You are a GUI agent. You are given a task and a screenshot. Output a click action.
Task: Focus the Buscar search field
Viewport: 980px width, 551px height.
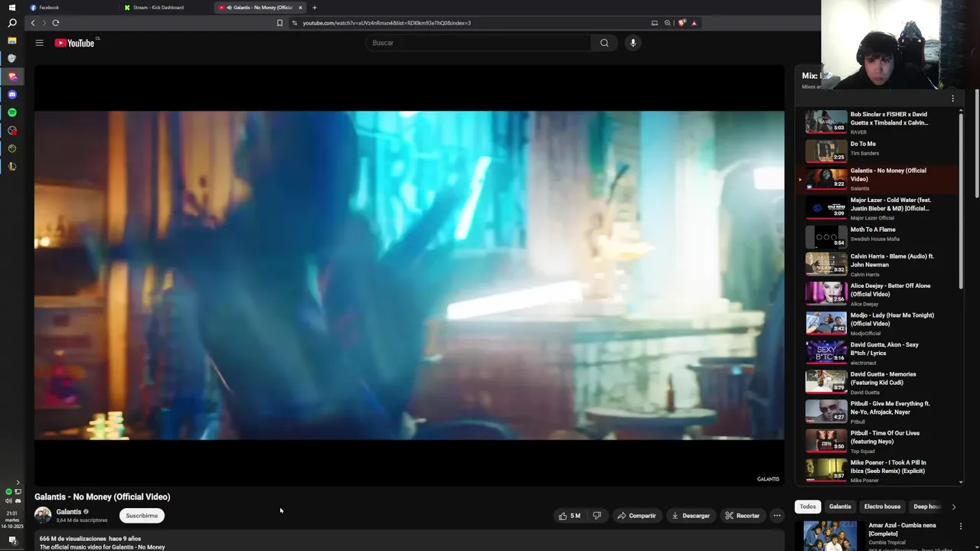(x=479, y=43)
